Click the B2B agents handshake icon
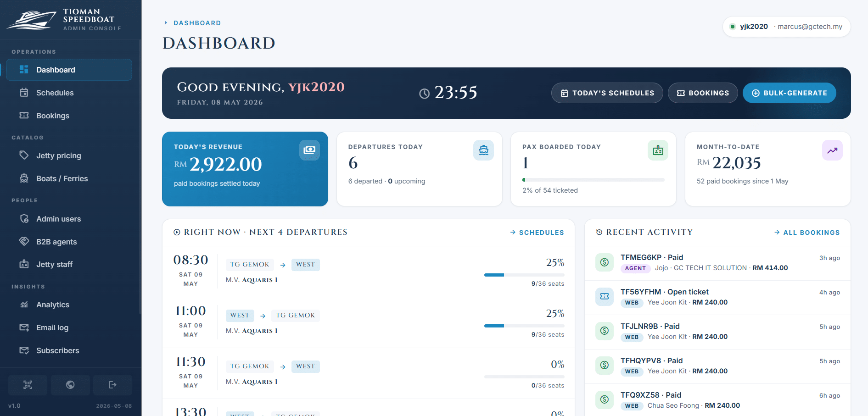This screenshot has height=416, width=868. [24, 241]
